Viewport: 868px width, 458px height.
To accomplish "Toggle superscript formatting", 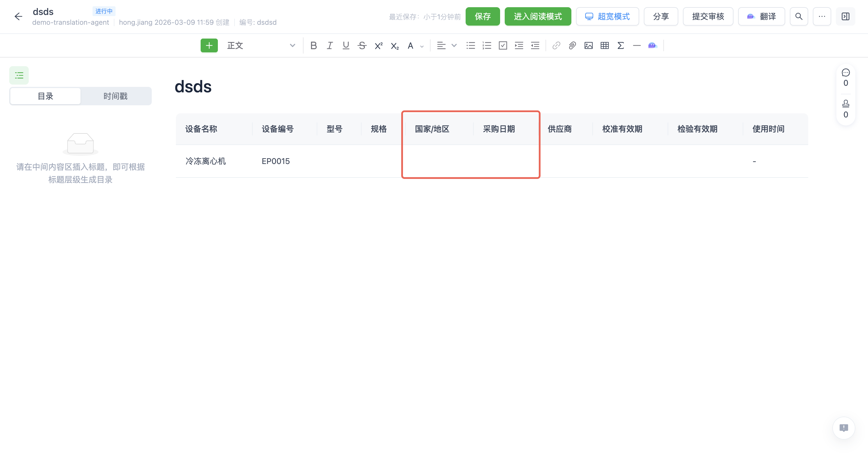I will (x=378, y=45).
